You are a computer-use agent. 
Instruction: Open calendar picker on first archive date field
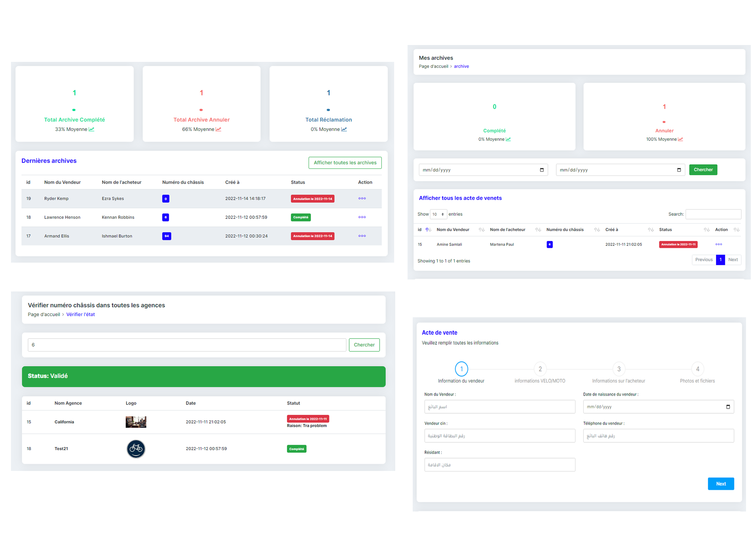pos(542,170)
